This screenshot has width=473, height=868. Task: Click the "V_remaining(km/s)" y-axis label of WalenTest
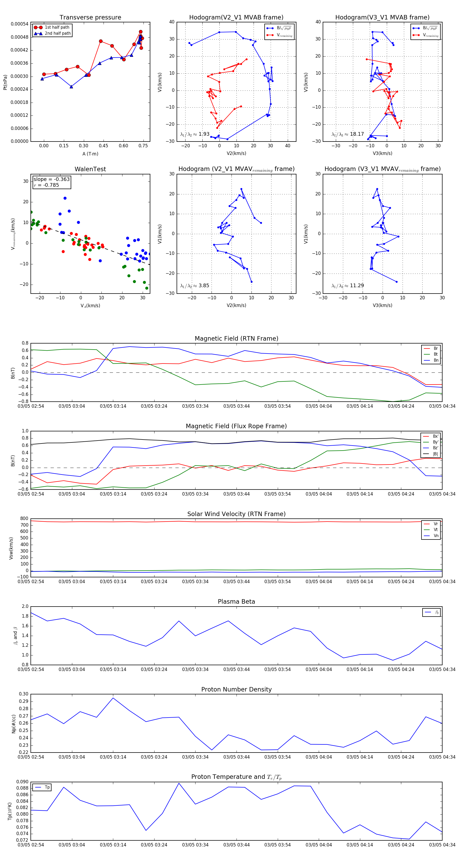[x=13, y=234]
